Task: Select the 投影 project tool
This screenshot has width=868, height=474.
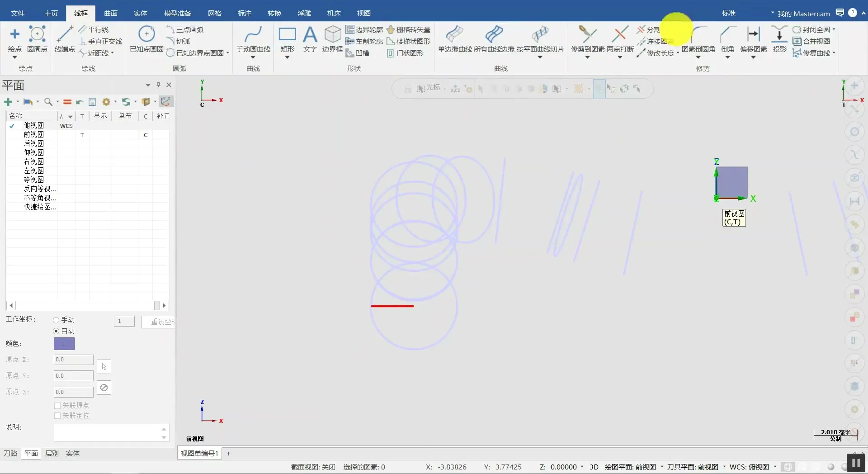Action: (779, 38)
